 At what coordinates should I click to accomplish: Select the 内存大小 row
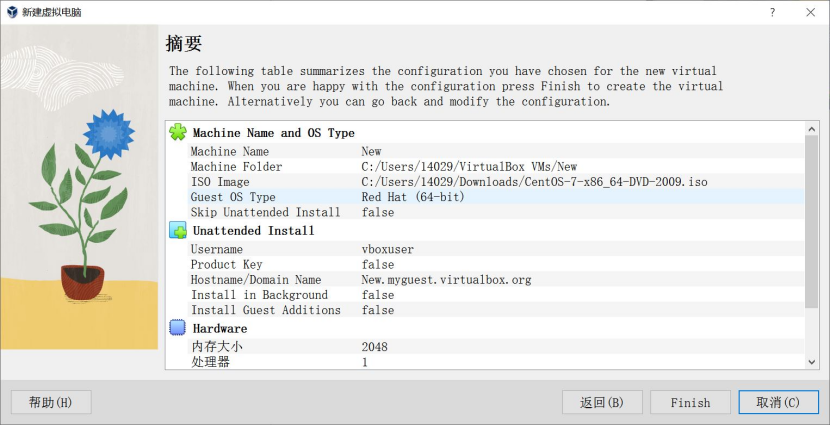[x=496, y=347]
